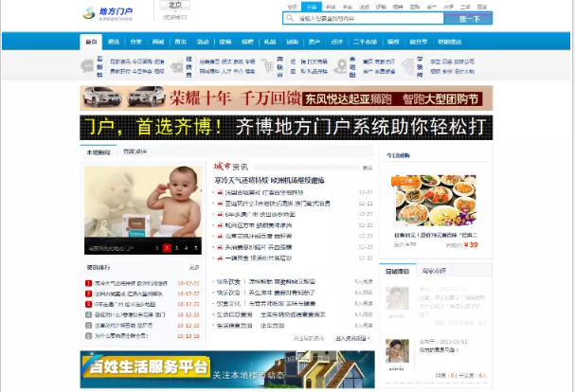This screenshot has width=575, height=392.
Task: Click the faded upper review avatar
Action: point(397,299)
